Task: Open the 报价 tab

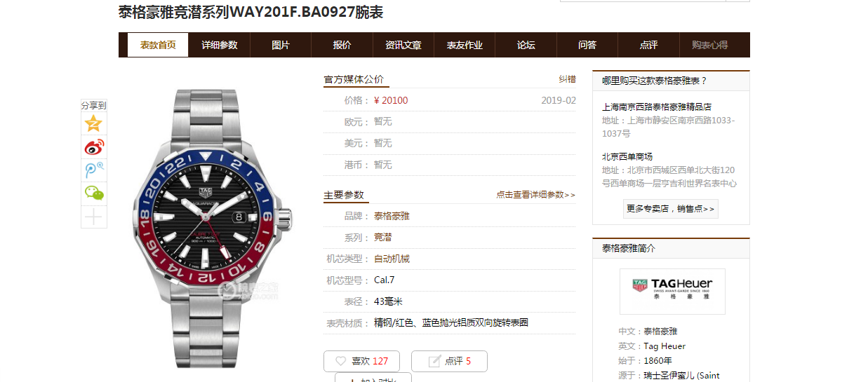Action: [x=342, y=45]
